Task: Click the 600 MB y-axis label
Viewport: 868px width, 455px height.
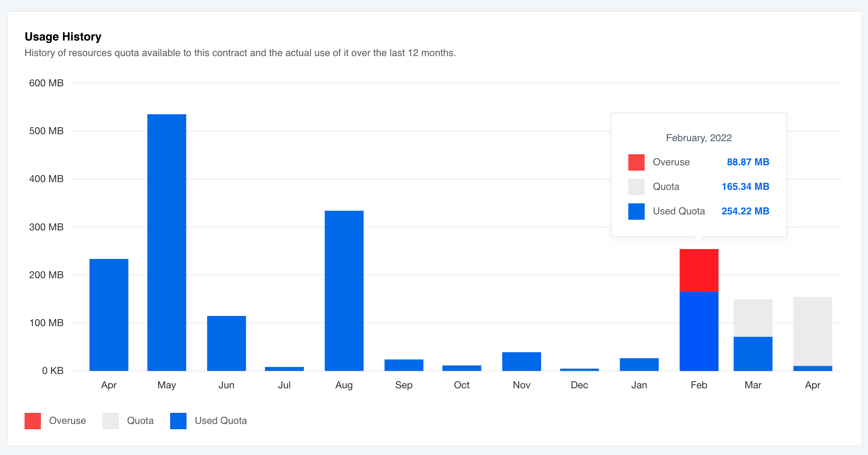Action: click(47, 83)
